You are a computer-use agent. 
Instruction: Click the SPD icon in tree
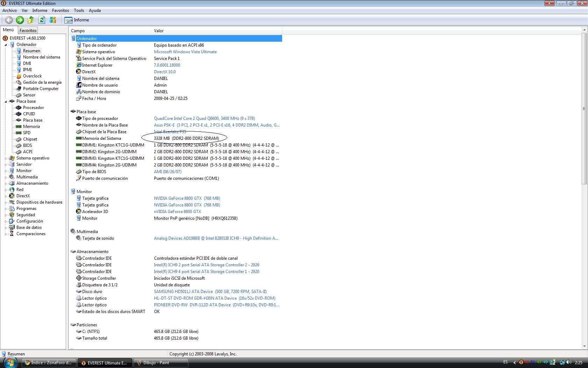click(19, 133)
